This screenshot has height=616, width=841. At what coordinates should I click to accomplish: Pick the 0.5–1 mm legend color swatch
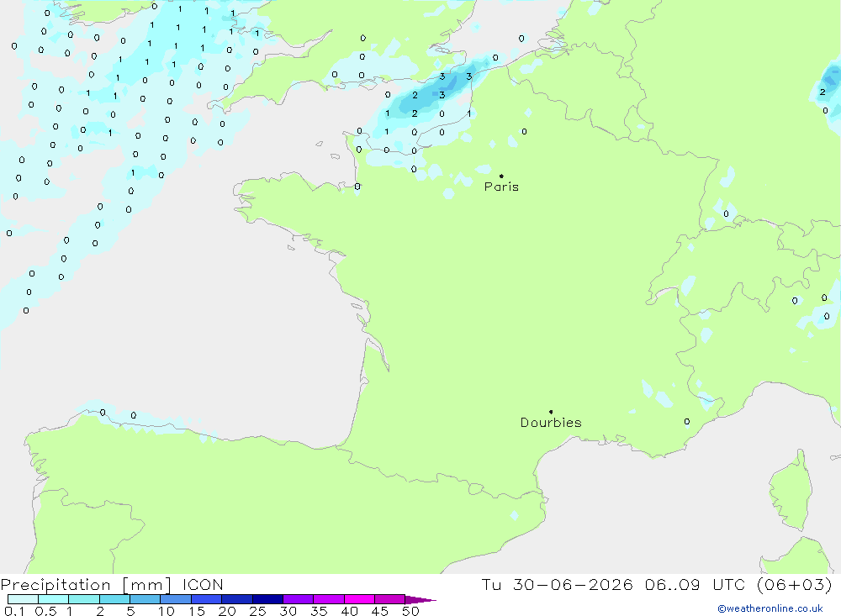[54, 599]
